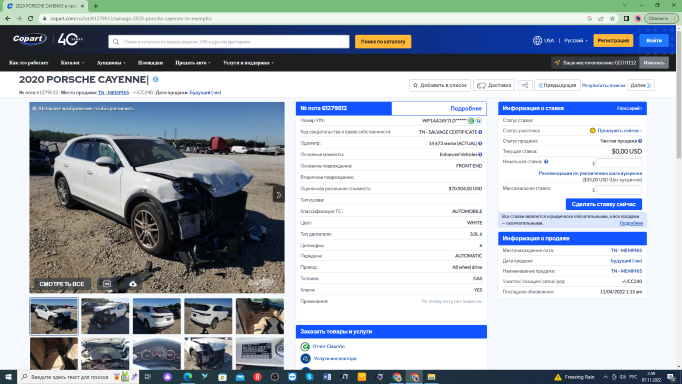Viewport: 682px width, 384px height.
Task: Click the share icon next to Доставка
Action: 525,85
